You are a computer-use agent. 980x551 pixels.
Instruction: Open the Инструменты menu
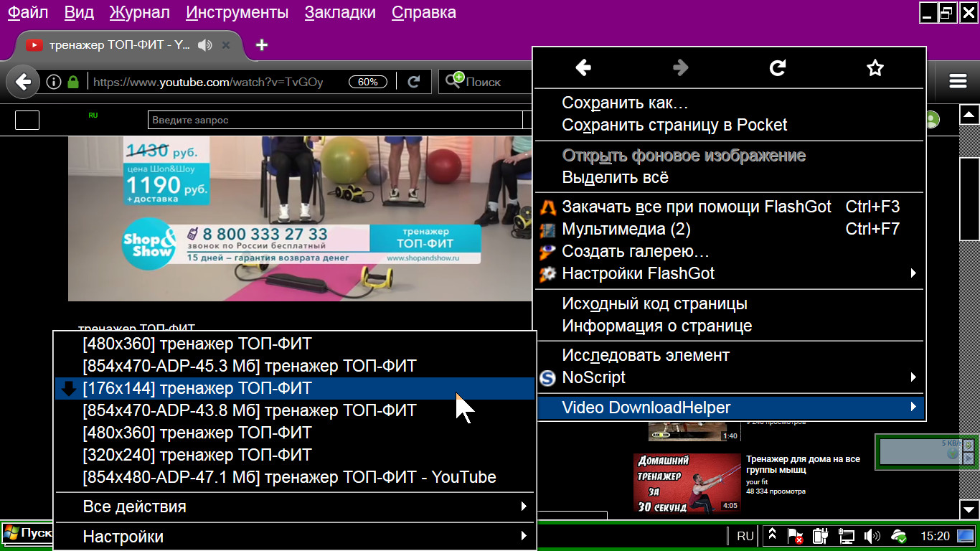pos(237,12)
